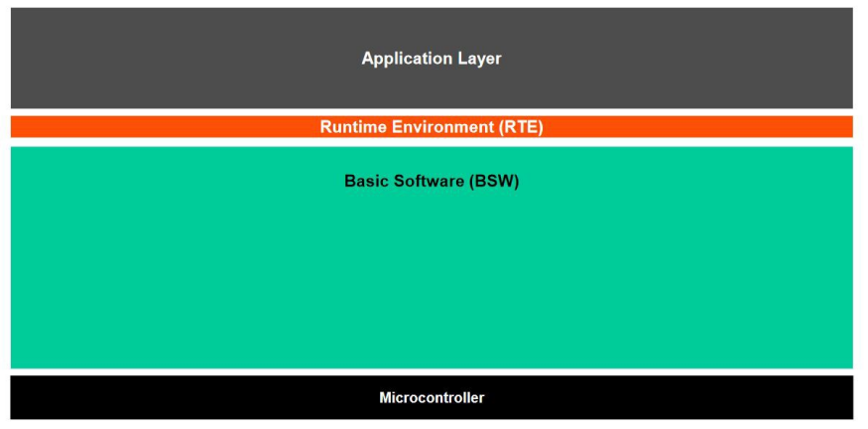Select the "Microcontroller" text label
The width and height of the screenshot is (868, 429).
pyautogui.click(x=432, y=398)
